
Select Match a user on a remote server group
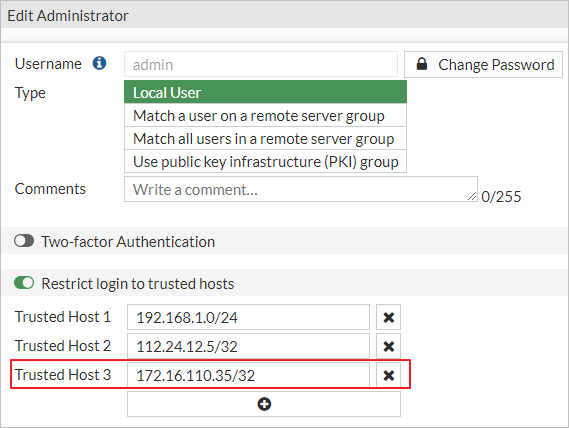[x=265, y=115]
